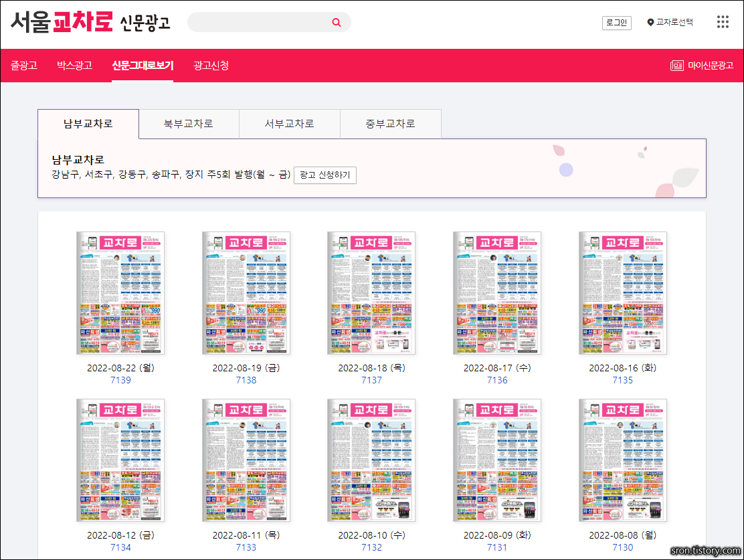The height and width of the screenshot is (560, 744).
Task: Click issue number link 7132
Action: click(x=371, y=547)
